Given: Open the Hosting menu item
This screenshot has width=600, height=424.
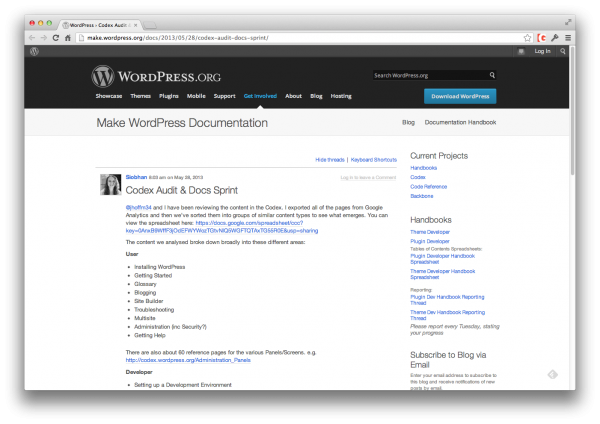Looking at the screenshot, I should coord(341,96).
